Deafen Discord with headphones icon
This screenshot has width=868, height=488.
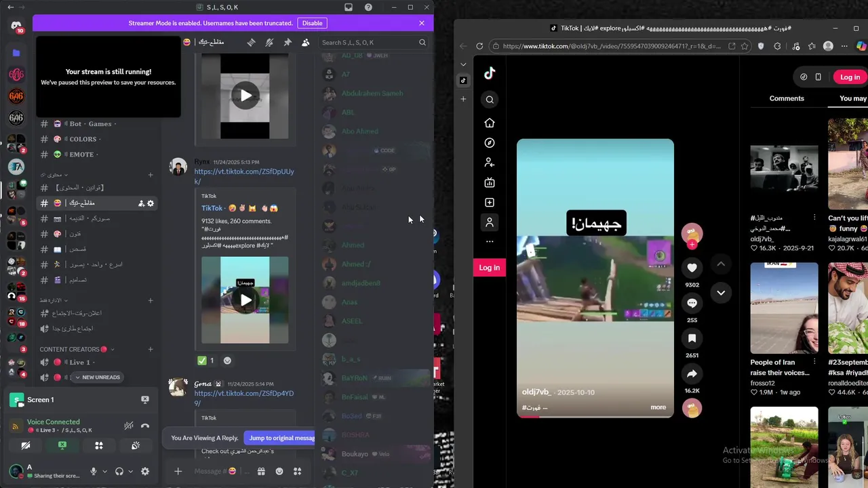(x=119, y=471)
